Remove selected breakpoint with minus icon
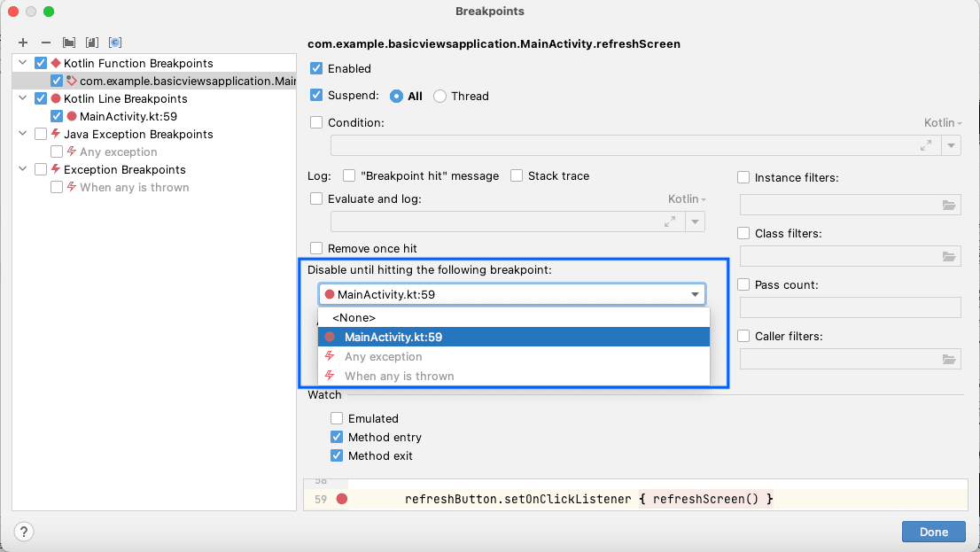Viewport: 980px width, 552px height. 45,43
